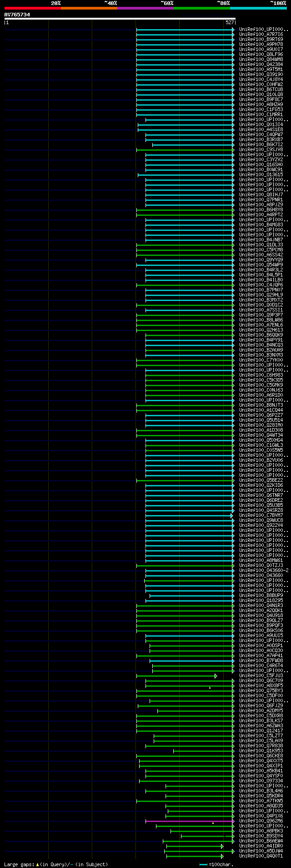Select the UniRef100_Q39190 label
291x868 pixels.
point(261,74)
